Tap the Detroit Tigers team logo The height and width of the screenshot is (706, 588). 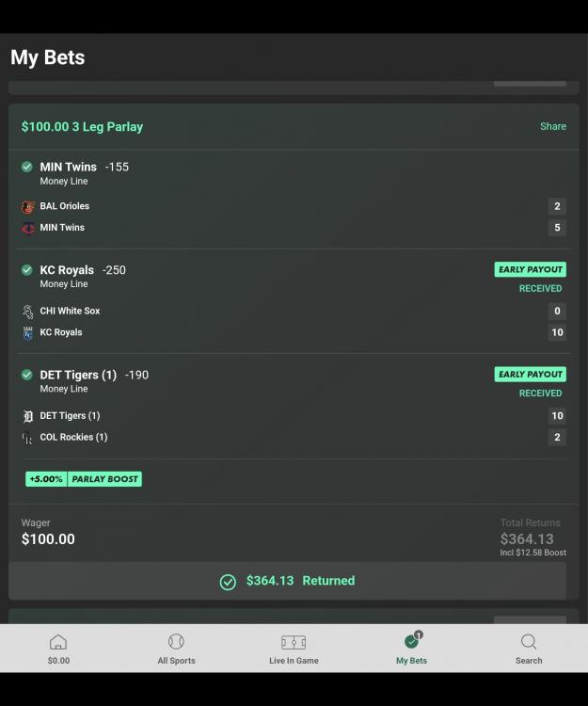pos(27,416)
